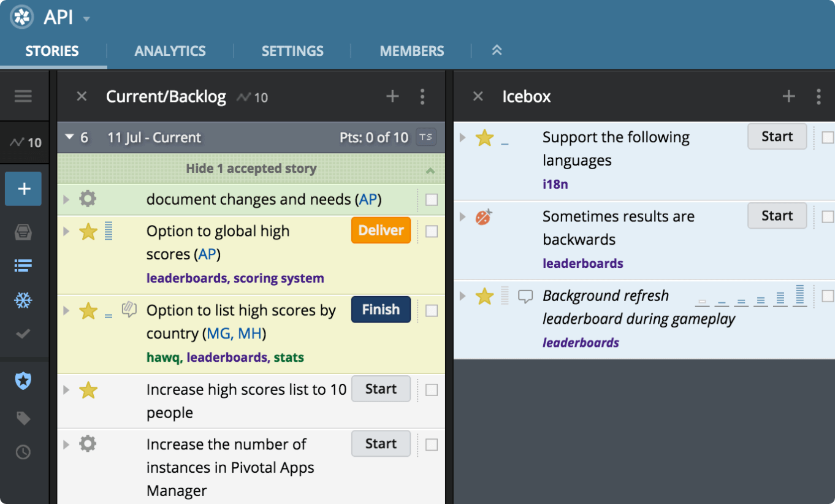Expand Sometimes results are backwards bug
This screenshot has width=835, height=504.
tap(463, 216)
